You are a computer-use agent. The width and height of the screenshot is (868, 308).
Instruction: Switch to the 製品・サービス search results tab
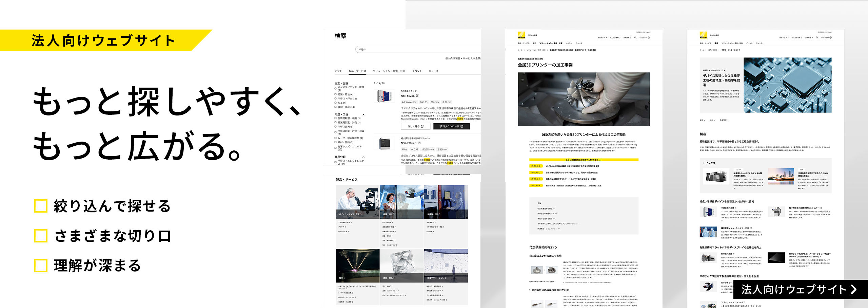pyautogui.click(x=357, y=71)
